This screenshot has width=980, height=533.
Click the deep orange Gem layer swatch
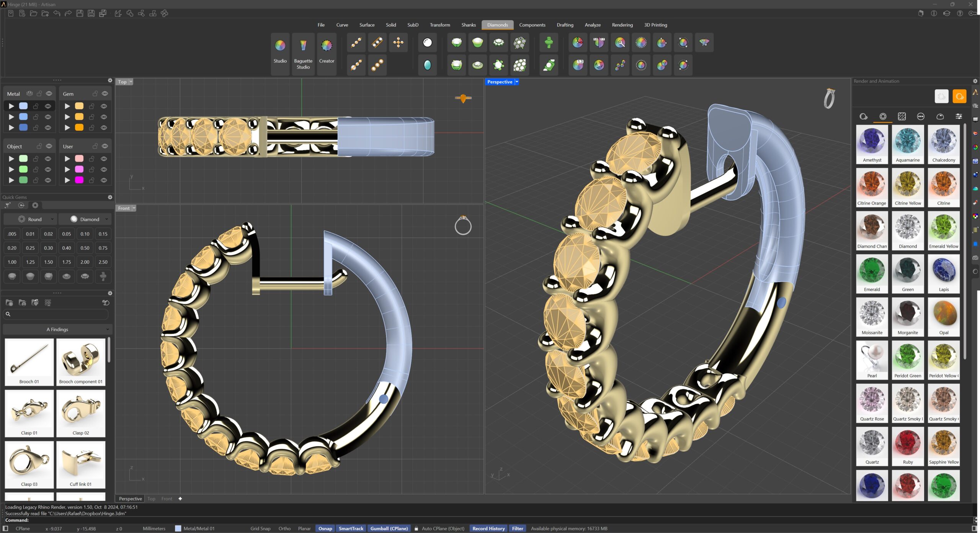[79, 128]
